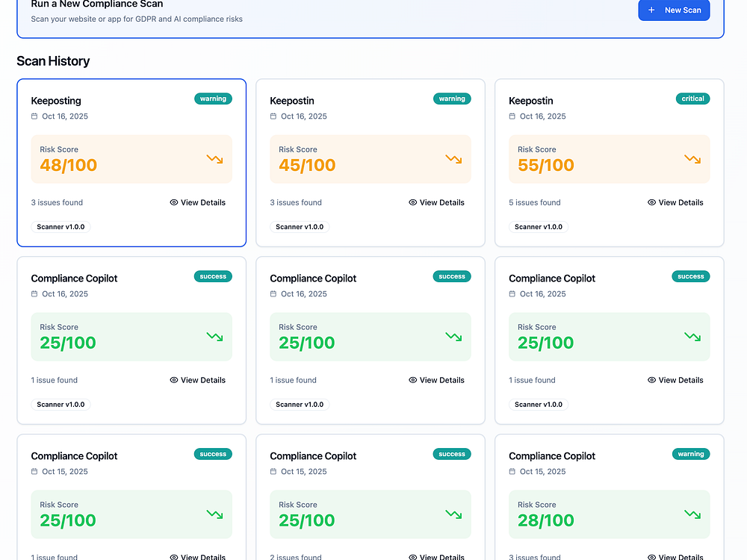Click the Scan History heading
The height and width of the screenshot is (560, 747).
tap(53, 61)
